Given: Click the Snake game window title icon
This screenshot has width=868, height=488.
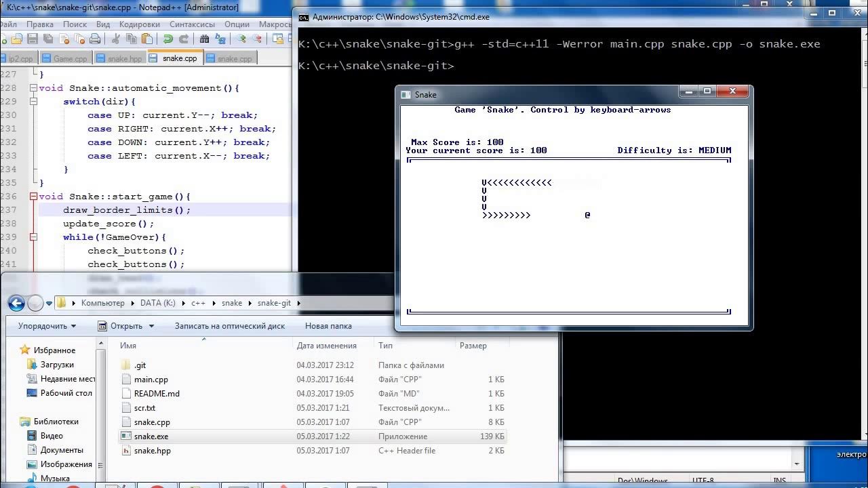Looking at the screenshot, I should point(406,95).
